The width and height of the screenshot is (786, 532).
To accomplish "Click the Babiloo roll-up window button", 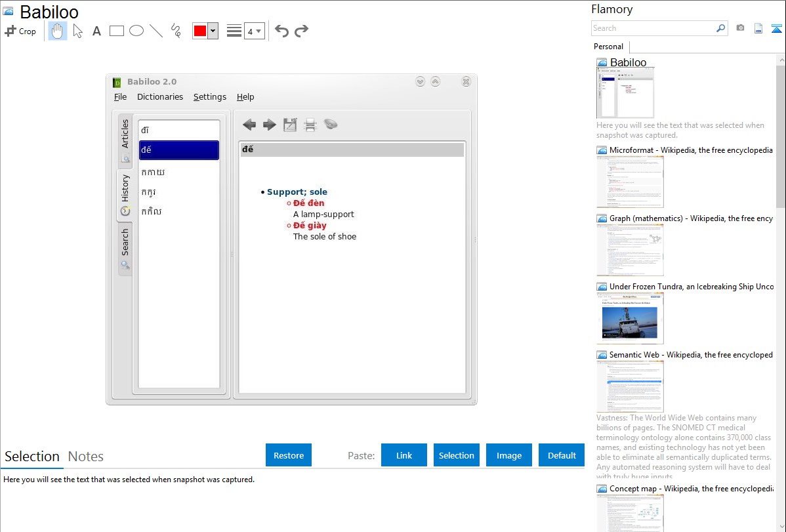I will tap(436, 81).
